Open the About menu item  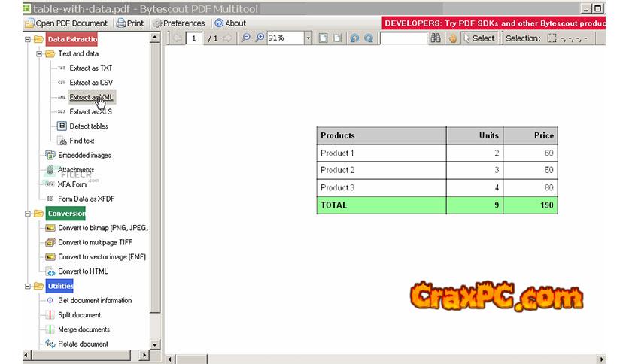click(x=230, y=23)
